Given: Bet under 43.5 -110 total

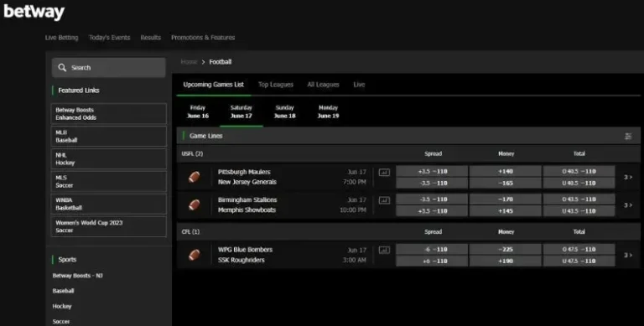Looking at the screenshot, I should [579, 211].
